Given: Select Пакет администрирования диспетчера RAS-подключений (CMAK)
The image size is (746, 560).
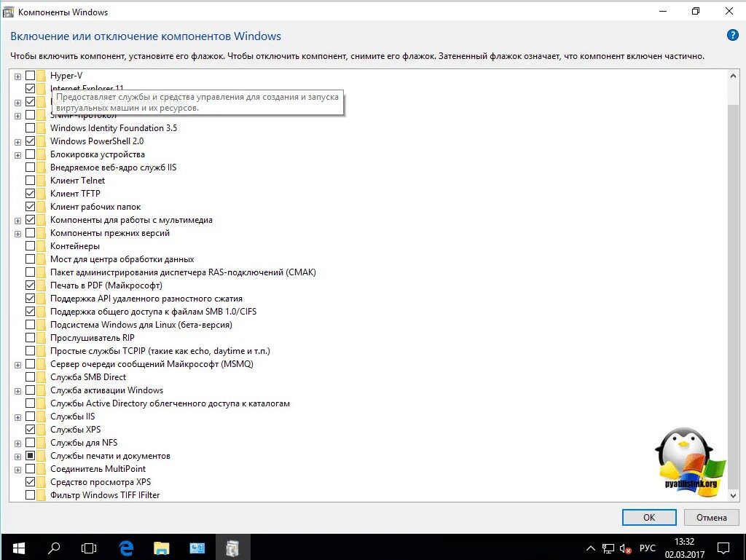Looking at the screenshot, I should (183, 272).
